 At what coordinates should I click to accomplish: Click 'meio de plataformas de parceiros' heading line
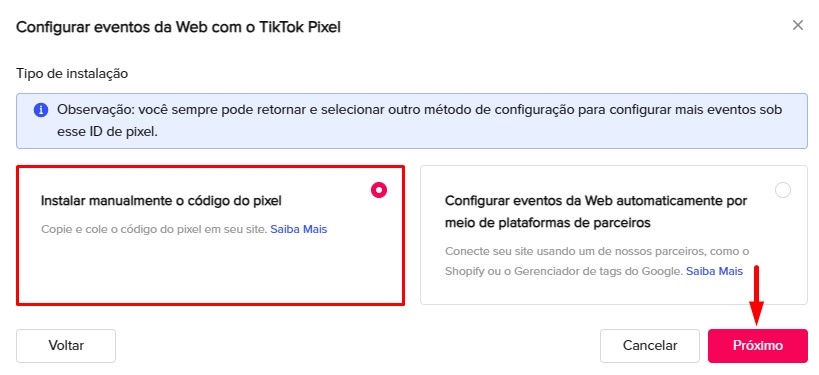pyautogui.click(x=547, y=222)
